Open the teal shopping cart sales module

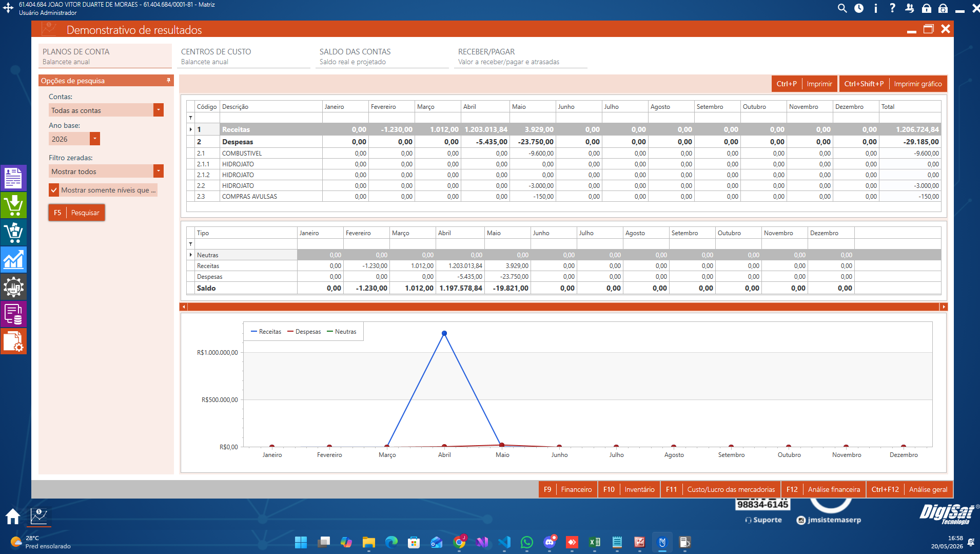coord(13,232)
